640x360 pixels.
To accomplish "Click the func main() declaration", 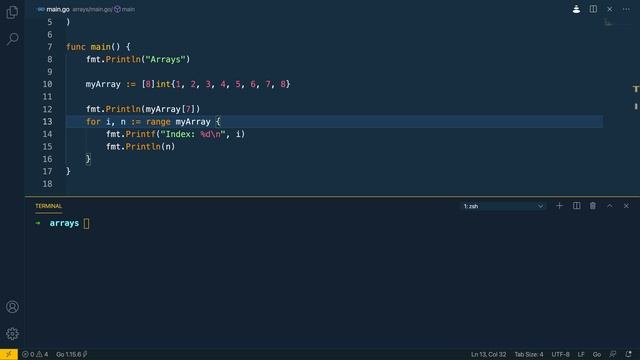I will point(98,47).
